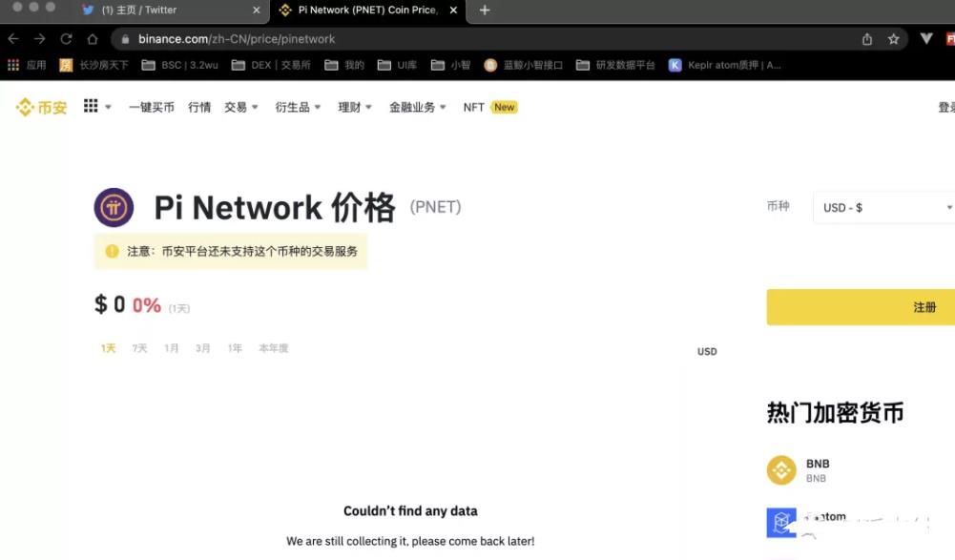Screen dimensions: 955x560
Task: Open the UI库 bookmark folder
Action: coord(397,65)
